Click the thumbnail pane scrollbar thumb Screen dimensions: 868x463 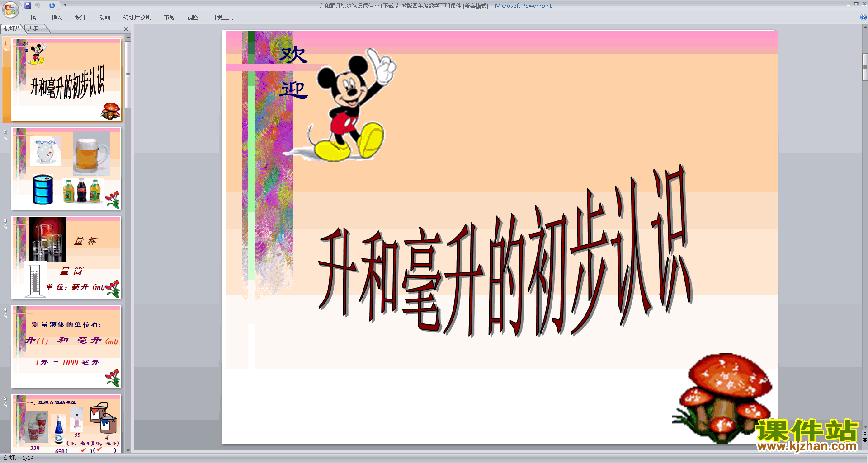(x=128, y=75)
